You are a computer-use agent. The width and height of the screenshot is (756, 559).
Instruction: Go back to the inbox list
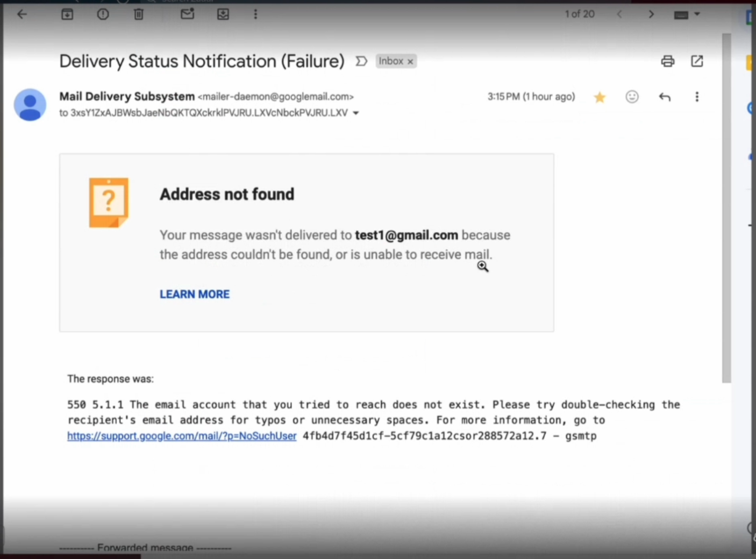coord(22,15)
